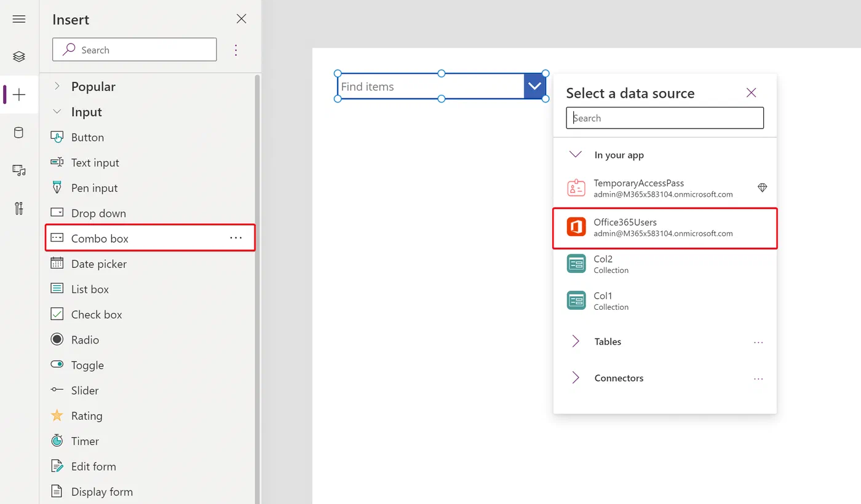Select Office365Users data source

(665, 228)
